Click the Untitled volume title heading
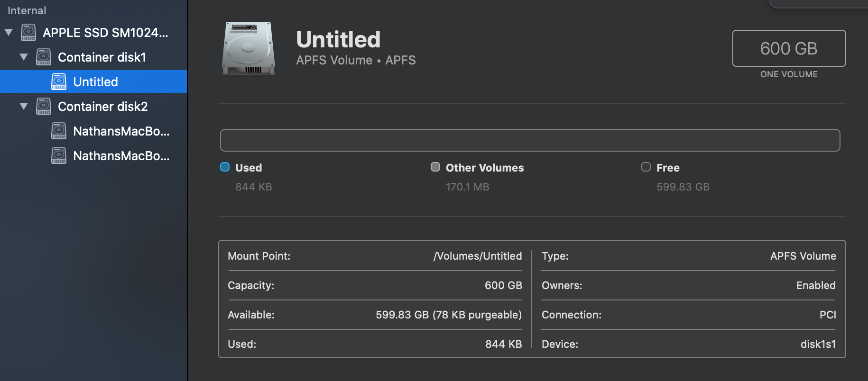The image size is (868, 381). point(338,39)
